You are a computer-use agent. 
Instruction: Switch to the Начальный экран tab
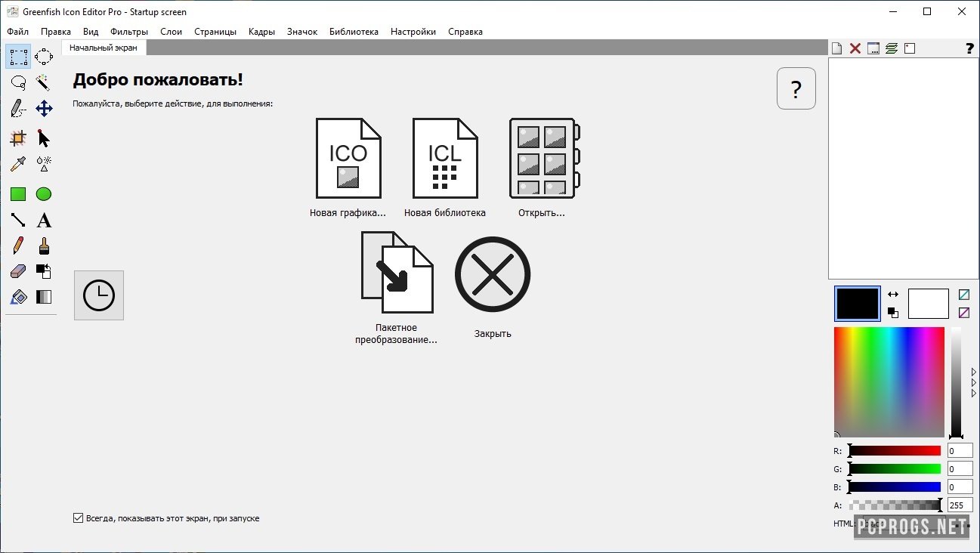104,48
